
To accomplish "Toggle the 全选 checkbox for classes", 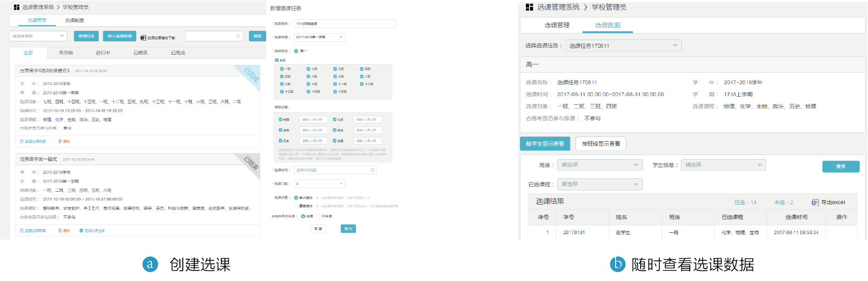I will (277, 60).
